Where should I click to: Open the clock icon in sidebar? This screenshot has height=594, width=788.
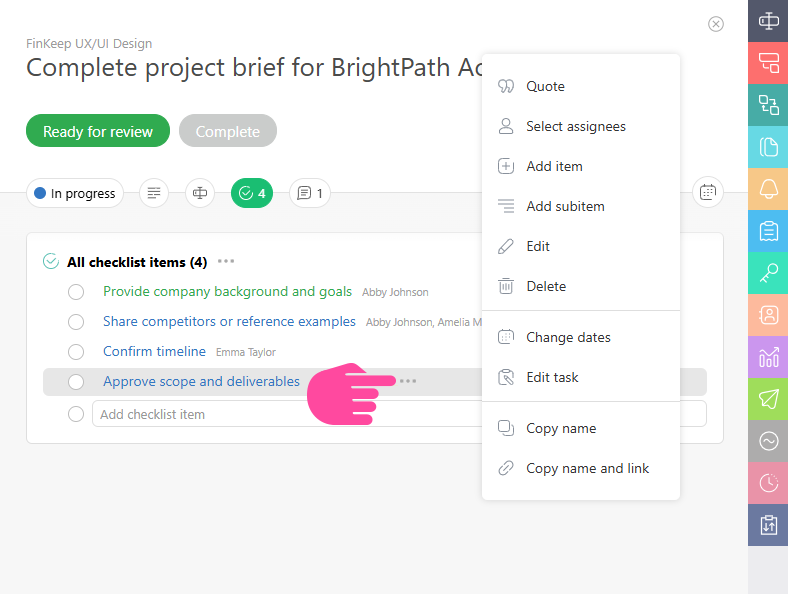pyautogui.click(x=768, y=482)
